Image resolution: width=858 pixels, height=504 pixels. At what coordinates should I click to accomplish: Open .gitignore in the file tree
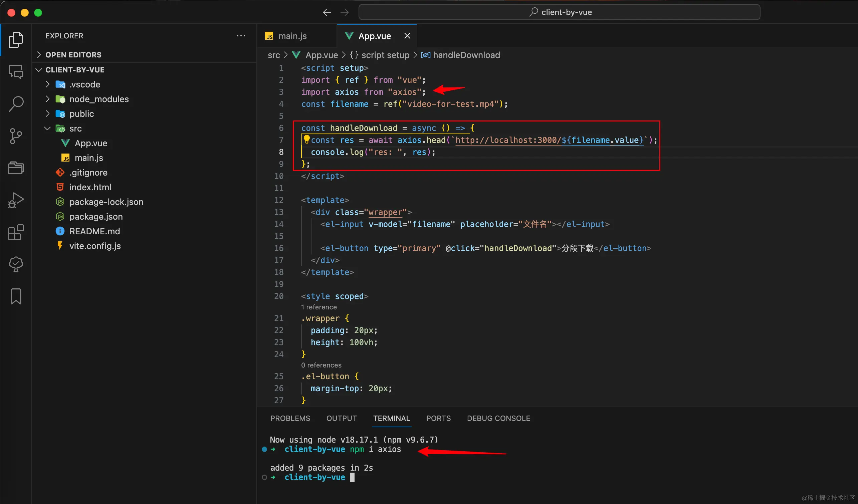click(x=88, y=173)
